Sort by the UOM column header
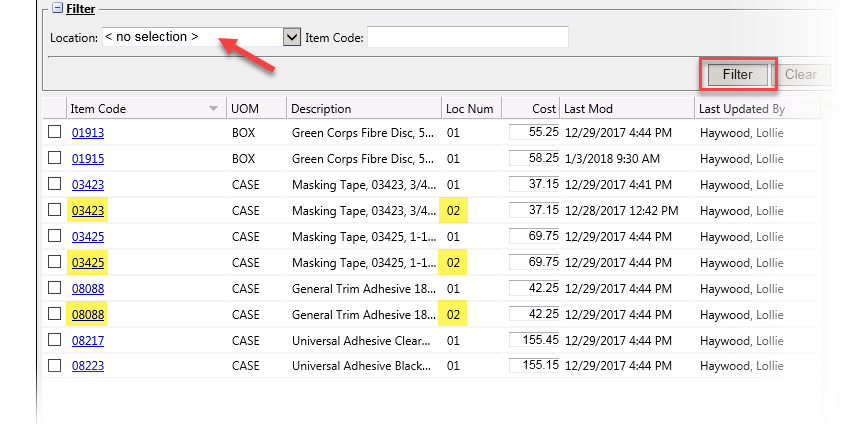The height and width of the screenshot is (427, 844). (244, 109)
